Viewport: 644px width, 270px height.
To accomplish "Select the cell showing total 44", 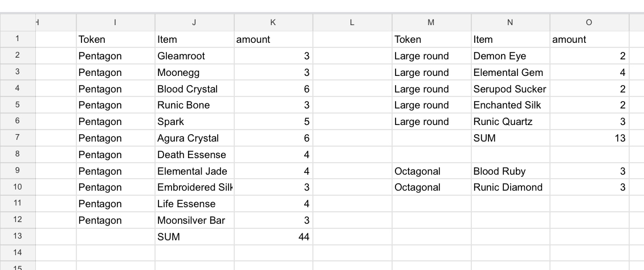I will click(x=273, y=237).
